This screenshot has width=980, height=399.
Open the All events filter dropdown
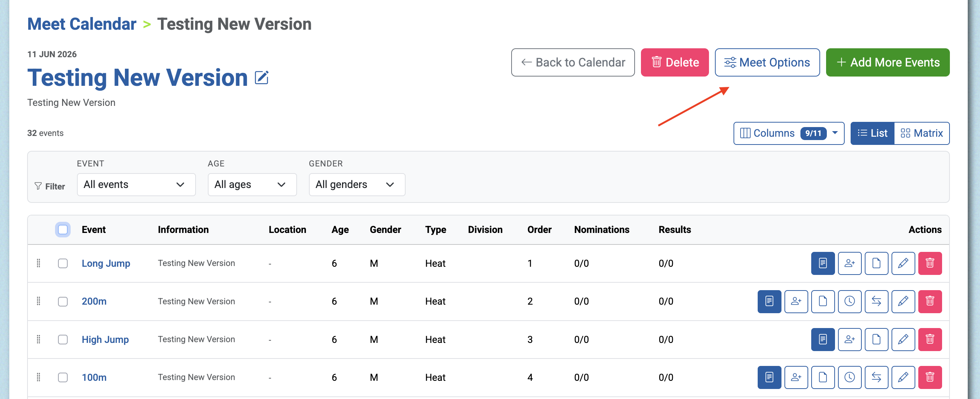click(x=136, y=185)
